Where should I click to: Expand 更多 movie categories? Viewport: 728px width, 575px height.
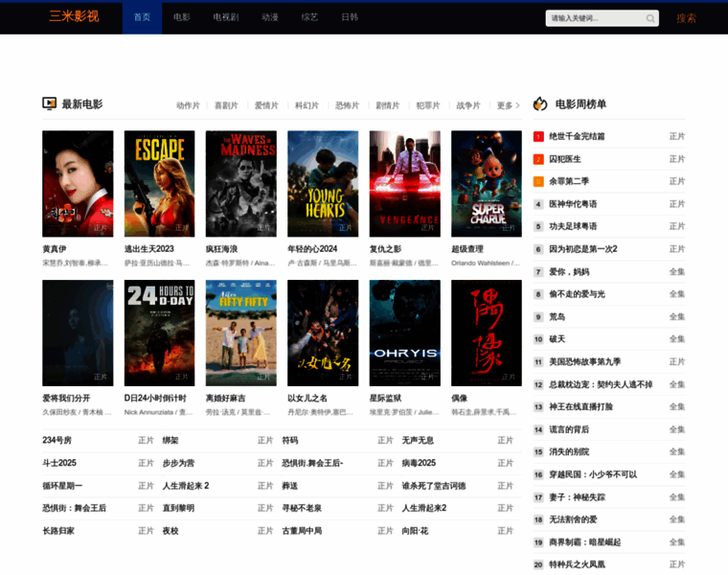[509, 105]
